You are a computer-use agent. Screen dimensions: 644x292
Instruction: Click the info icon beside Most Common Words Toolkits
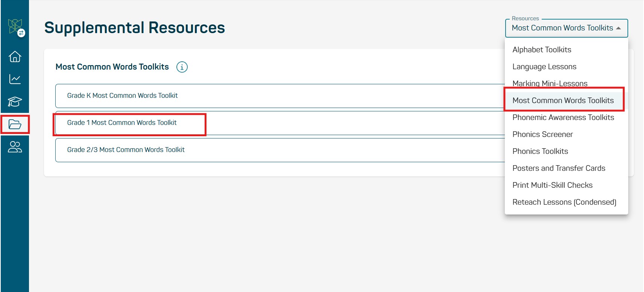coord(182,67)
